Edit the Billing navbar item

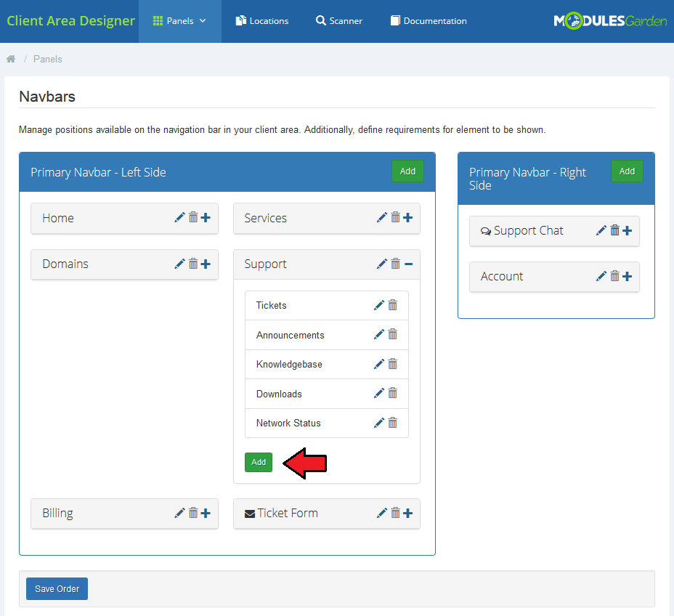point(179,513)
